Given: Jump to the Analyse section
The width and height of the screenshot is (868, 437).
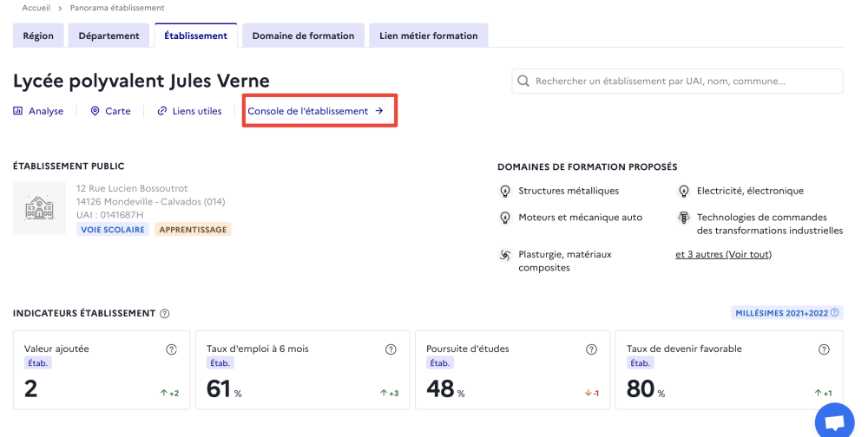Looking at the screenshot, I should point(38,111).
